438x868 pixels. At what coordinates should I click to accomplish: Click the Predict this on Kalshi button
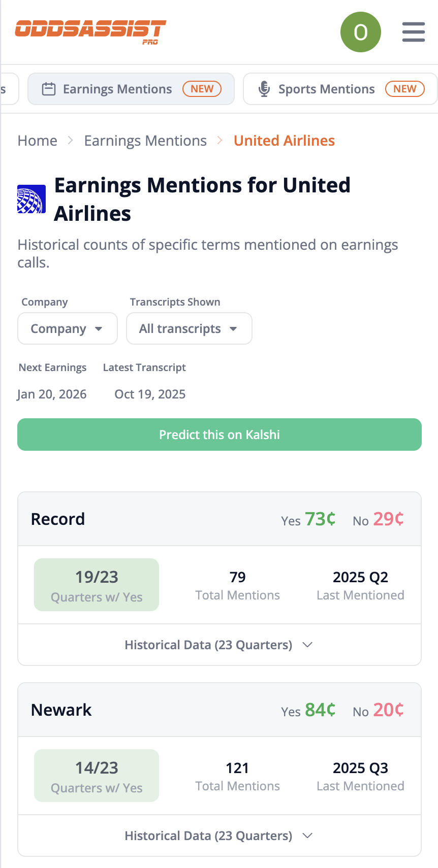tap(219, 435)
